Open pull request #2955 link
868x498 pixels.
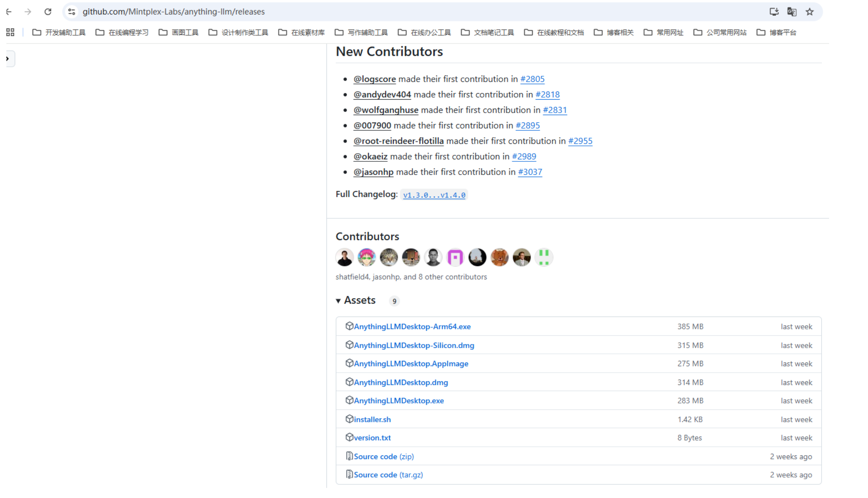point(580,141)
